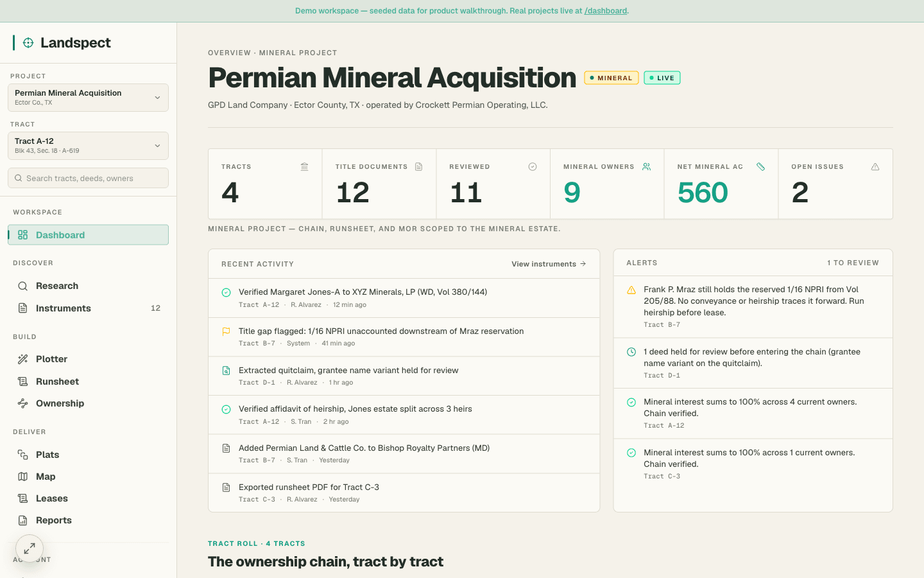This screenshot has width=924, height=578.
Task: Click the Tracts stat card showing 4
Action: click(x=265, y=184)
